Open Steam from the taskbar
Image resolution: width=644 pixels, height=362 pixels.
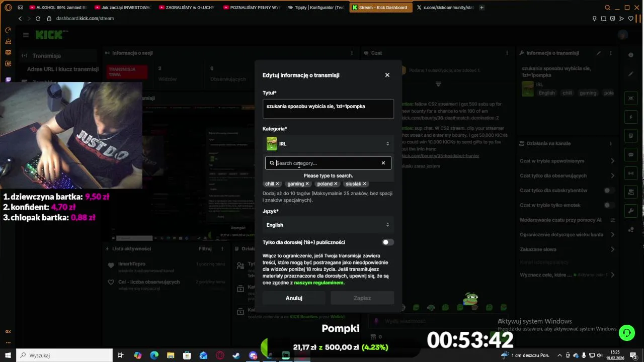236,355
